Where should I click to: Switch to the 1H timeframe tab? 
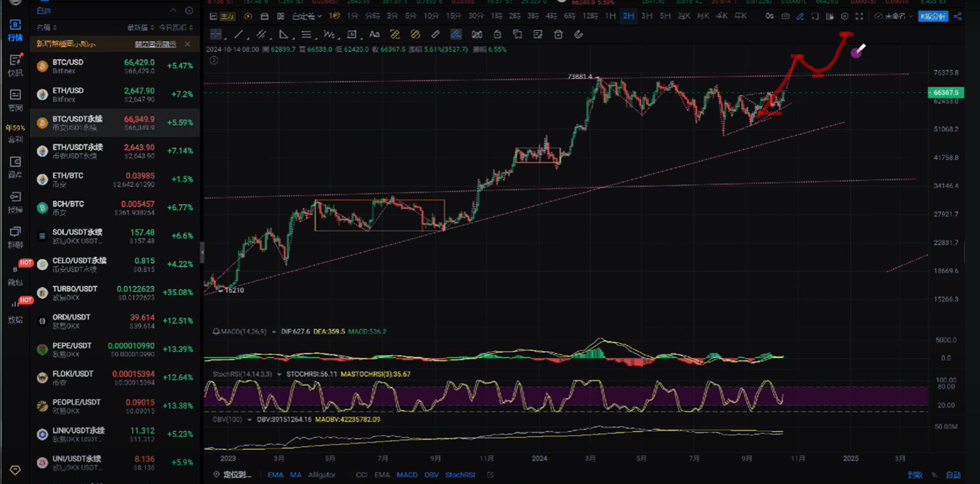[x=610, y=16]
